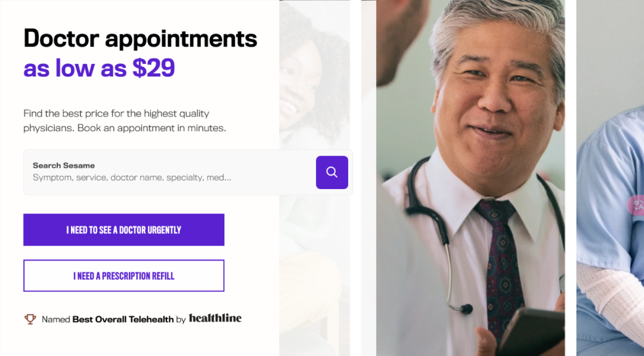
Task: Click the Symptom, service, doctor name placeholder
Action: pyautogui.click(x=132, y=177)
